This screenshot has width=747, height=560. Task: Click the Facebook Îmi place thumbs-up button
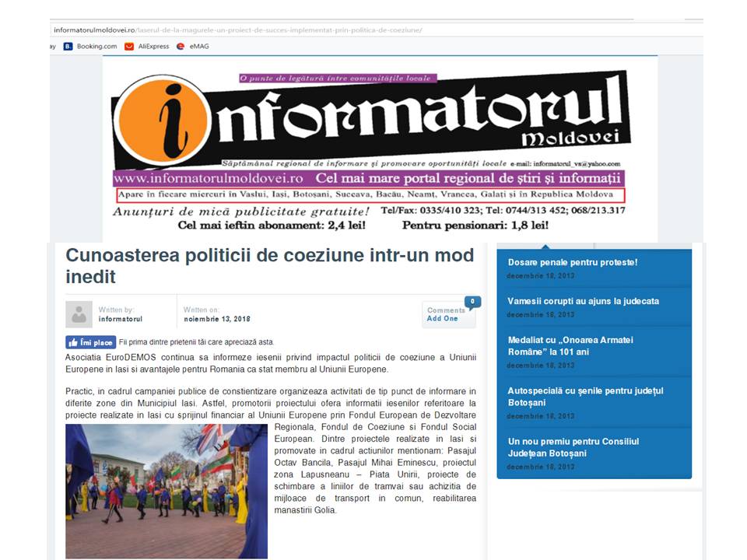point(90,342)
